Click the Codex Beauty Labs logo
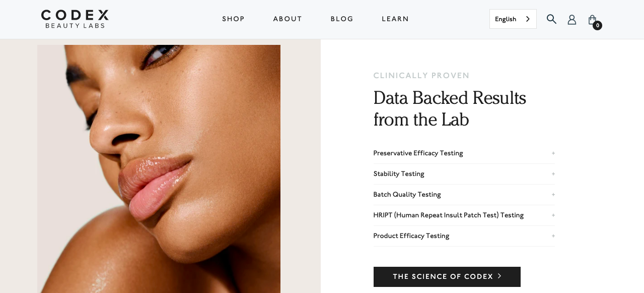 (x=75, y=19)
